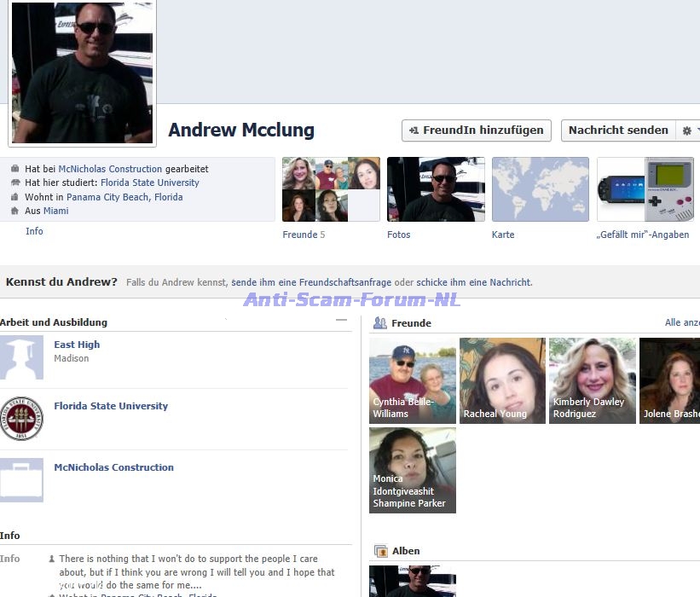Click the gear settings dropdown button

click(x=688, y=130)
